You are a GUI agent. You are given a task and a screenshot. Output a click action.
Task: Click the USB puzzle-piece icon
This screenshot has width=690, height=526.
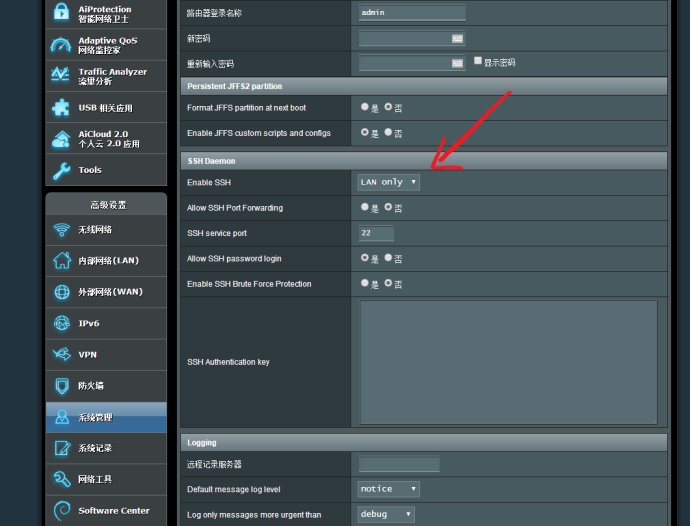point(61,107)
